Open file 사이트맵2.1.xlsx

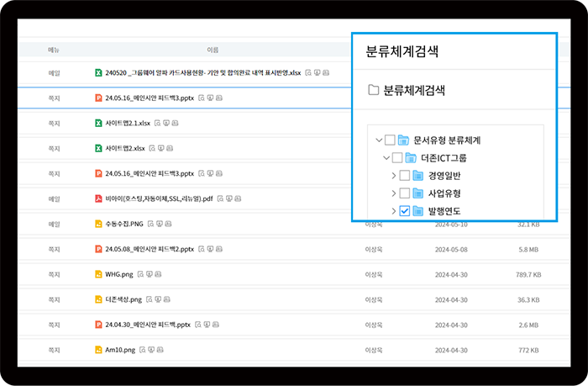point(128,123)
